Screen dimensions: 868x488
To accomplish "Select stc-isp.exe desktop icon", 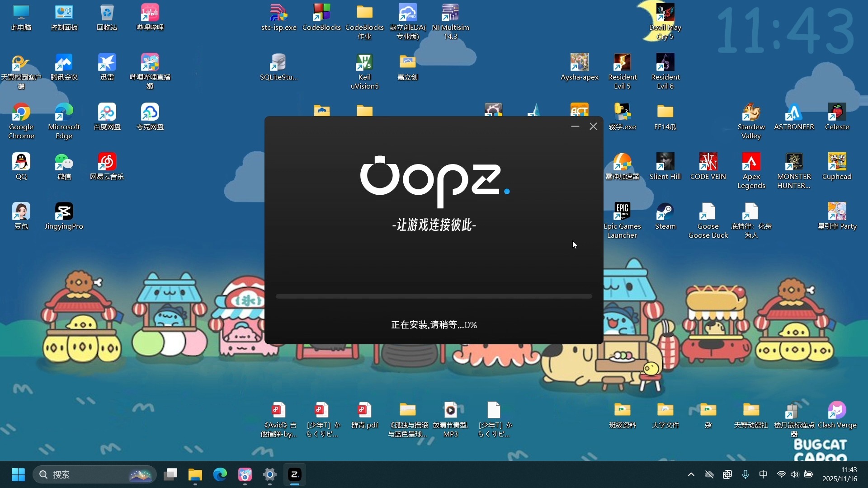I will 279,18.
